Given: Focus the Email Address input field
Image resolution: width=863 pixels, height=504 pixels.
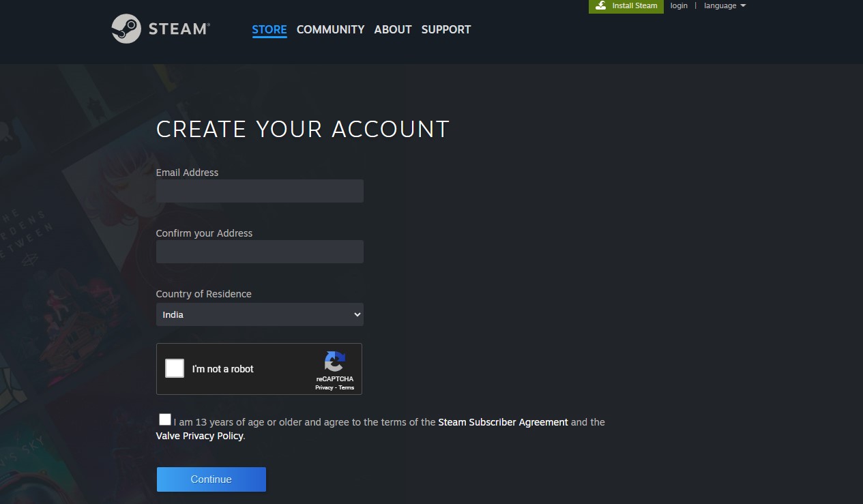Looking at the screenshot, I should pos(259,191).
